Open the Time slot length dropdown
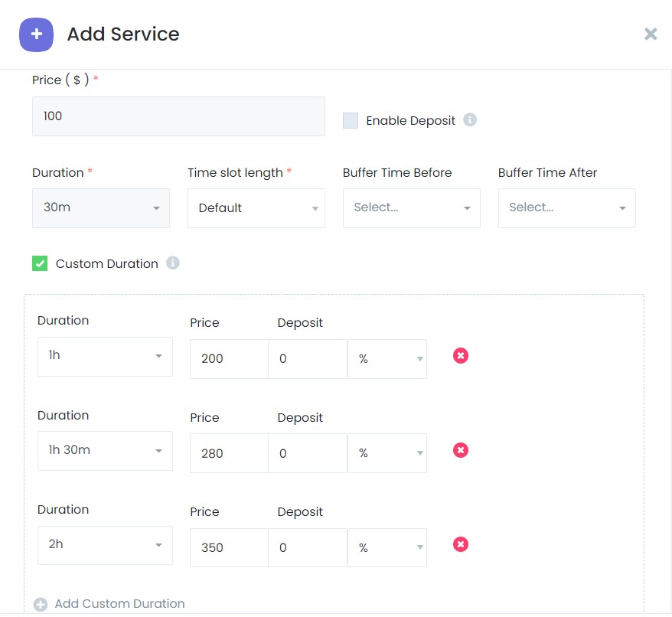672x617 pixels. (256, 208)
